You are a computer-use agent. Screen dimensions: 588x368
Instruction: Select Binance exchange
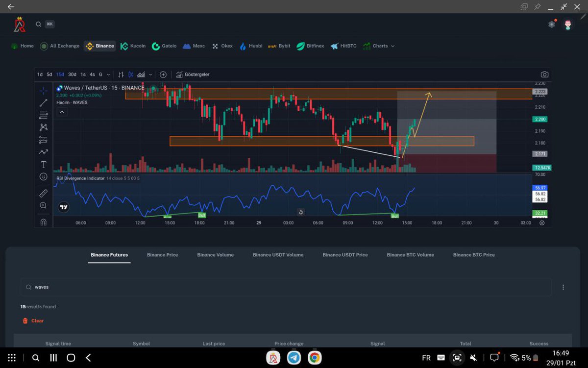100,46
